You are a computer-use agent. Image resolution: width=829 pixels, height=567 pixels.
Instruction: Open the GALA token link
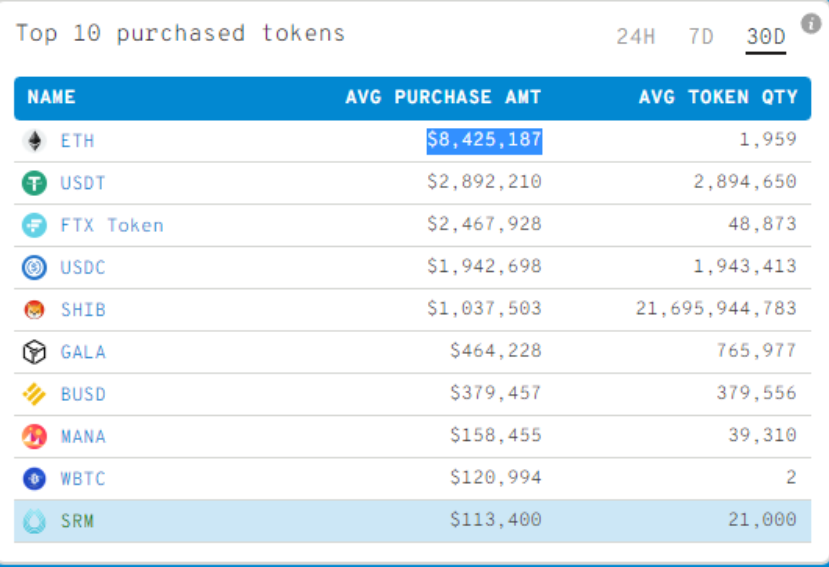83,352
